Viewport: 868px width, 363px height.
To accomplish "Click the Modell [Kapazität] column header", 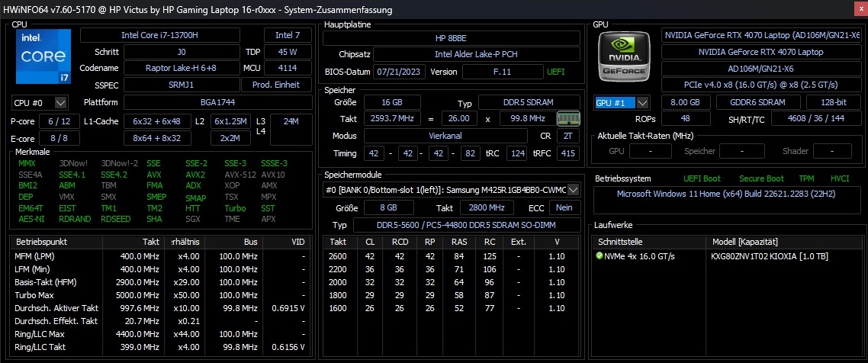I will pyautogui.click(x=785, y=241).
